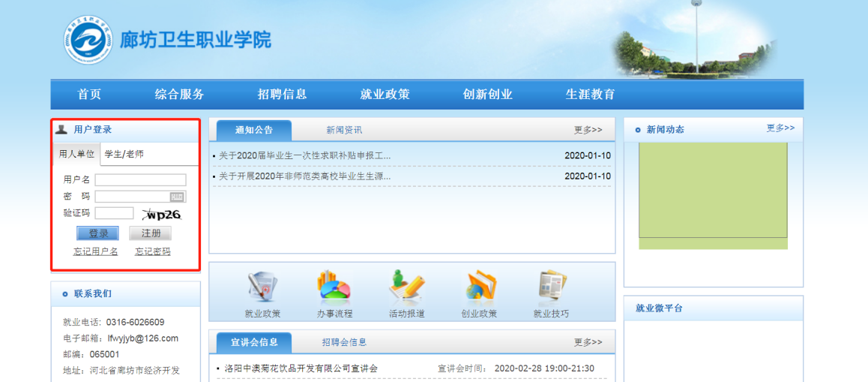Click the 注册 register button

pyautogui.click(x=150, y=233)
